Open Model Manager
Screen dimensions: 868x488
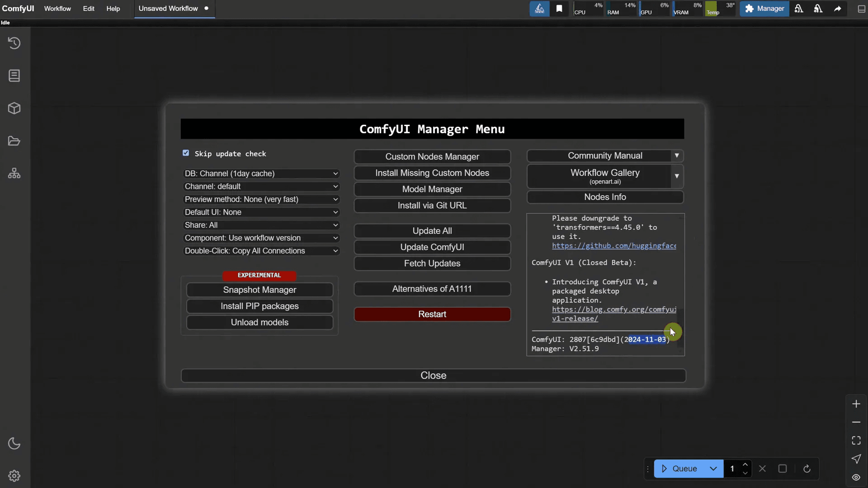click(x=432, y=189)
